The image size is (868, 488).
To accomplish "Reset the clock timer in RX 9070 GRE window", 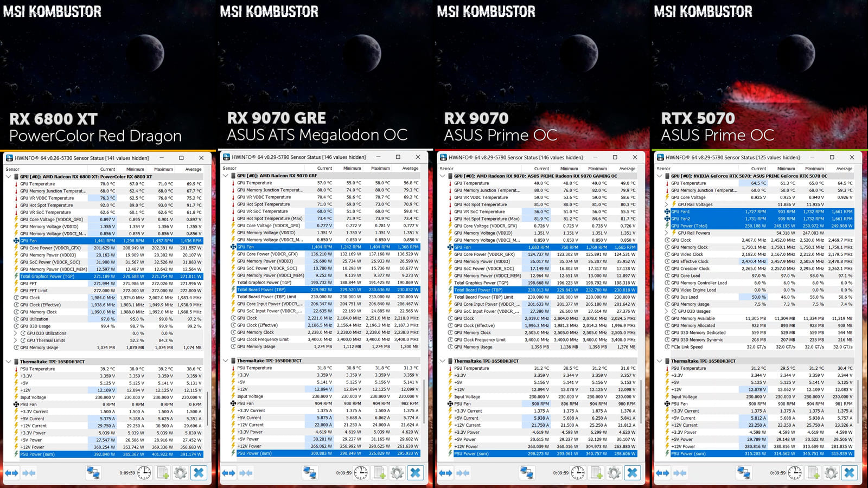I will 361,473.
